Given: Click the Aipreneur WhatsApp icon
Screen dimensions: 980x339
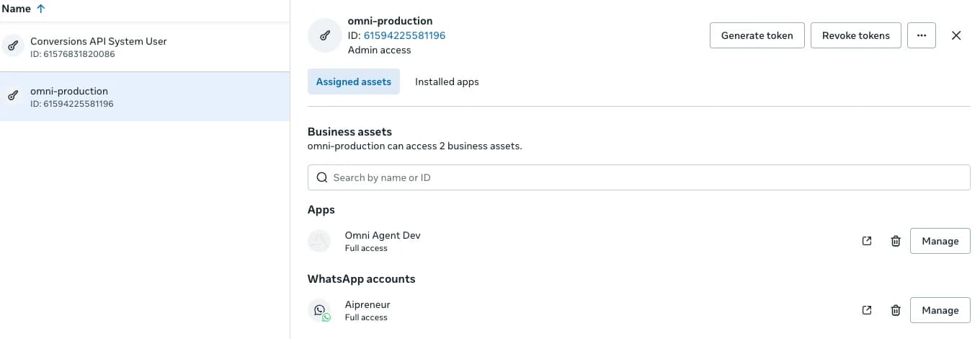Looking at the screenshot, I should coord(319,310).
